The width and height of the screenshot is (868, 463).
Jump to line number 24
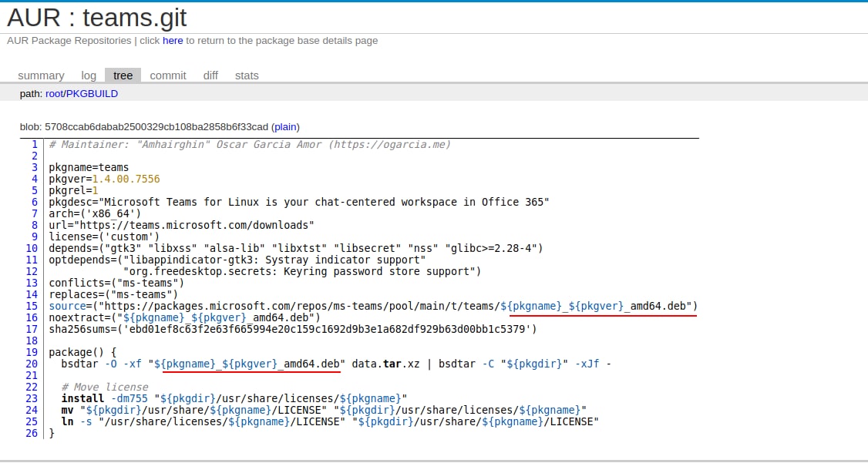pos(32,410)
